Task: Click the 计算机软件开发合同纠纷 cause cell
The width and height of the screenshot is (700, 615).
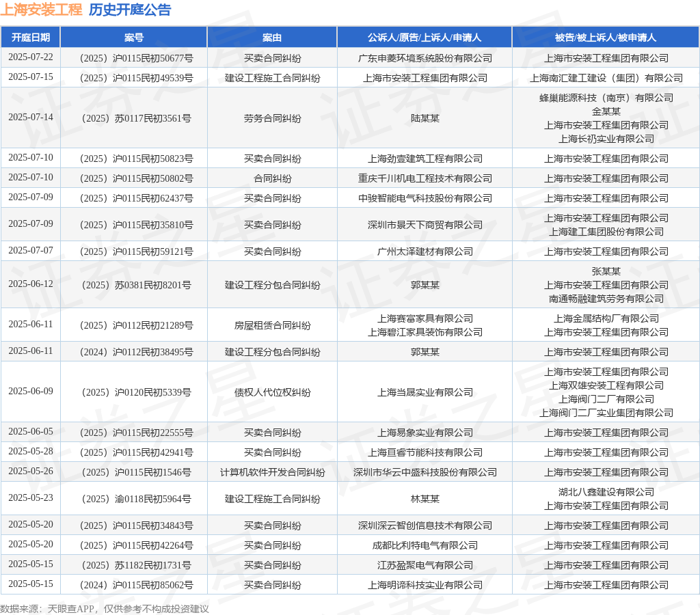Action: pos(272,472)
